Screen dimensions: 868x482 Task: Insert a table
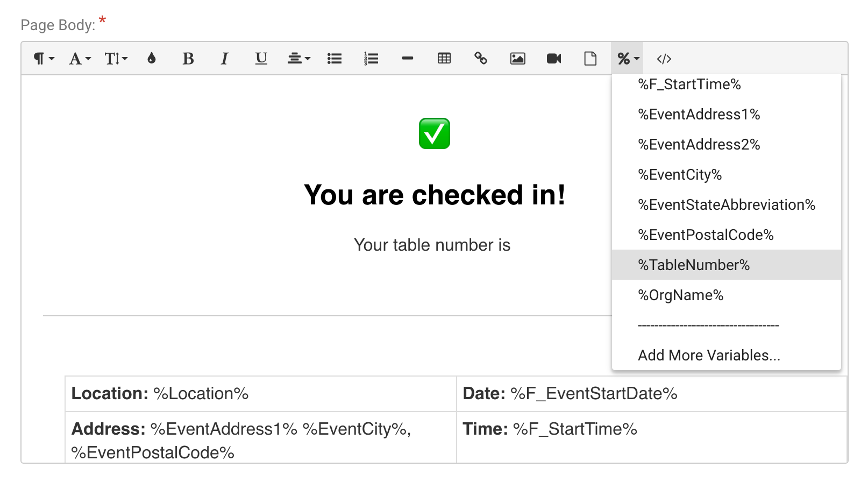(444, 58)
